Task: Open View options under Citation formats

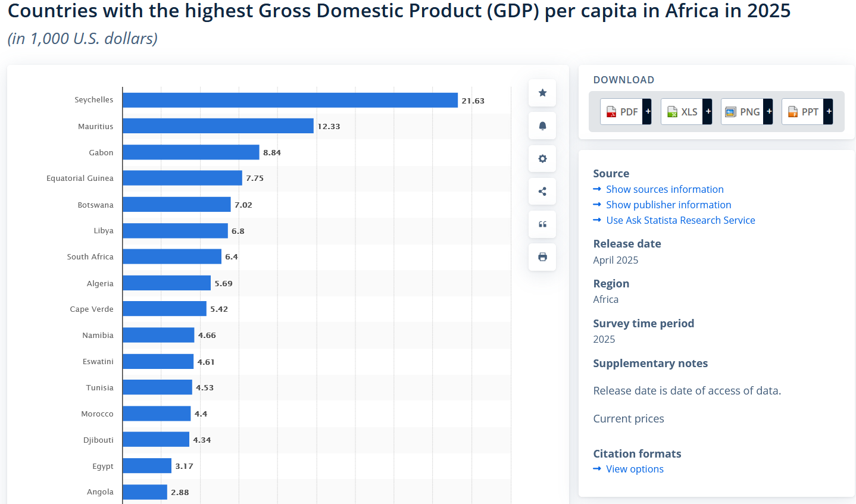Action: coord(635,469)
